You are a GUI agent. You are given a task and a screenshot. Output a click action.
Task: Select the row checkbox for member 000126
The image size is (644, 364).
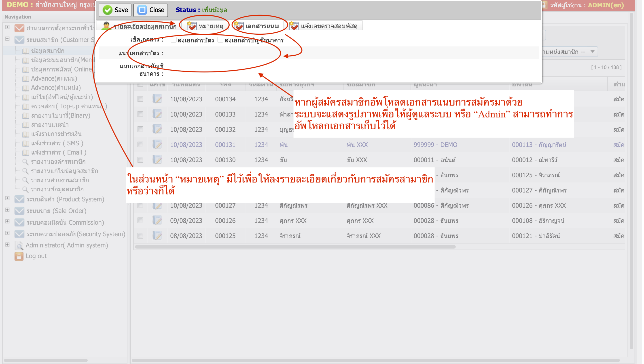(141, 220)
